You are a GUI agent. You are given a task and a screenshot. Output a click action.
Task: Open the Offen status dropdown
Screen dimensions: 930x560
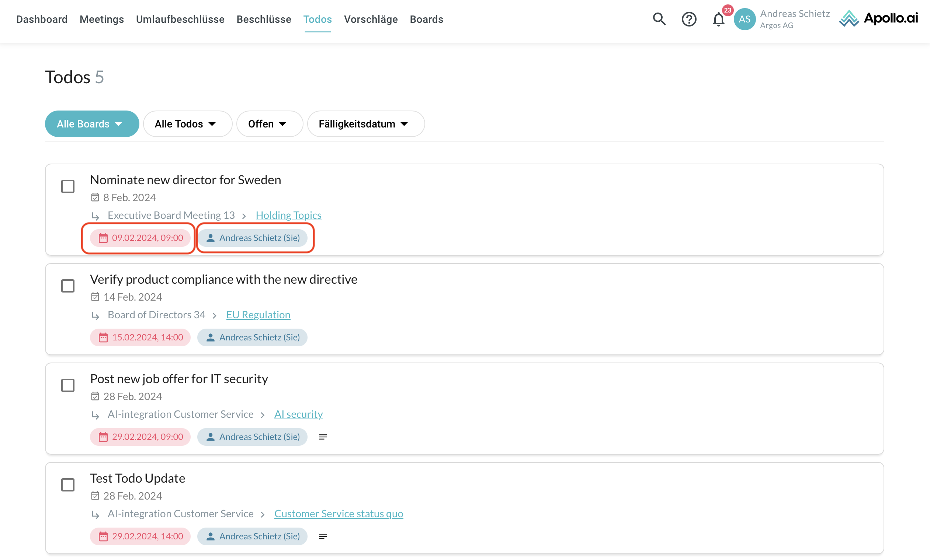point(269,124)
